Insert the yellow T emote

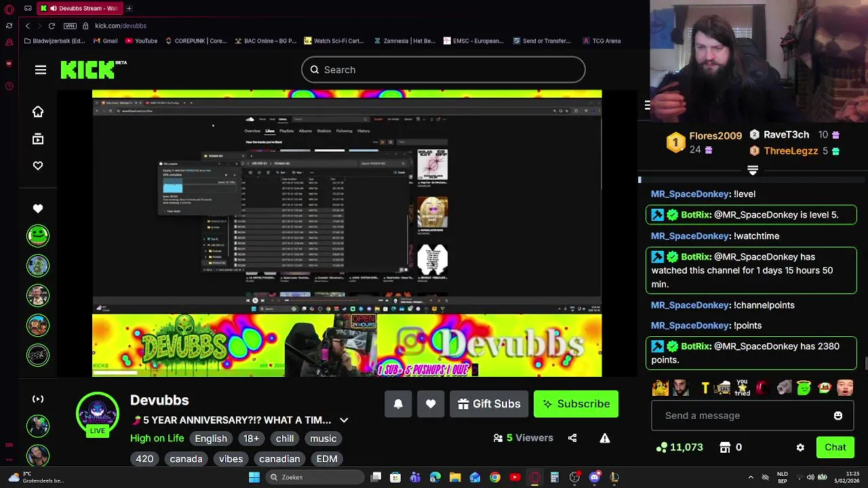(x=705, y=388)
